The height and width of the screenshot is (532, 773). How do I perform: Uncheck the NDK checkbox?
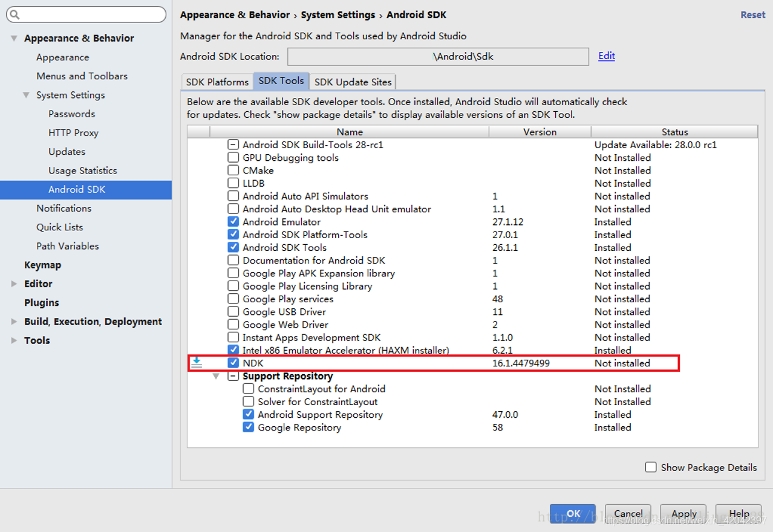pos(233,363)
